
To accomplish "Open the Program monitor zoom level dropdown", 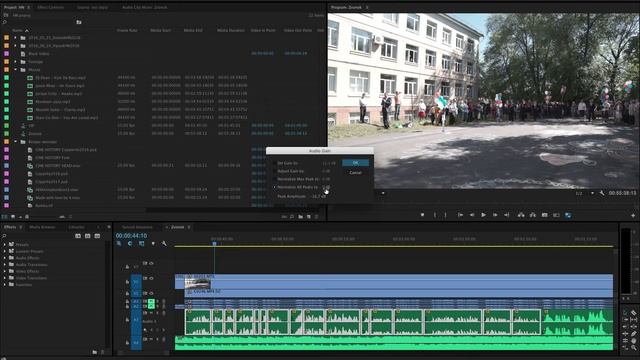I will coord(382,193).
